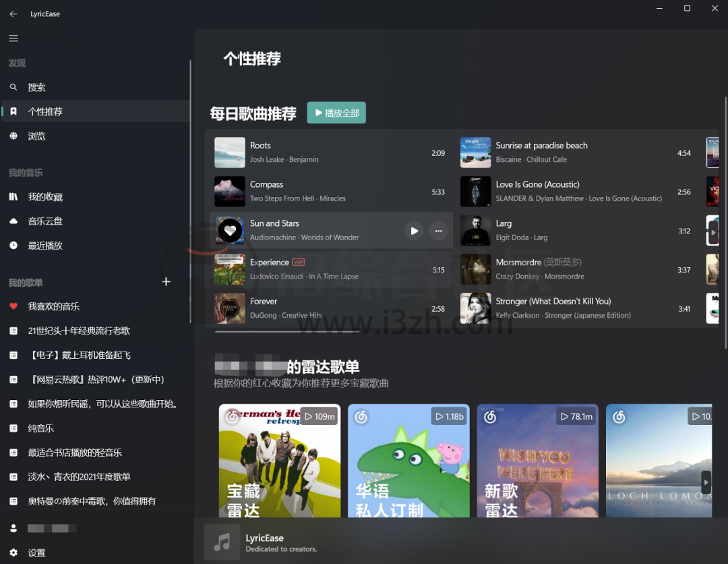The image size is (728, 564).
Task: Select the song Compass
Action: (332, 192)
